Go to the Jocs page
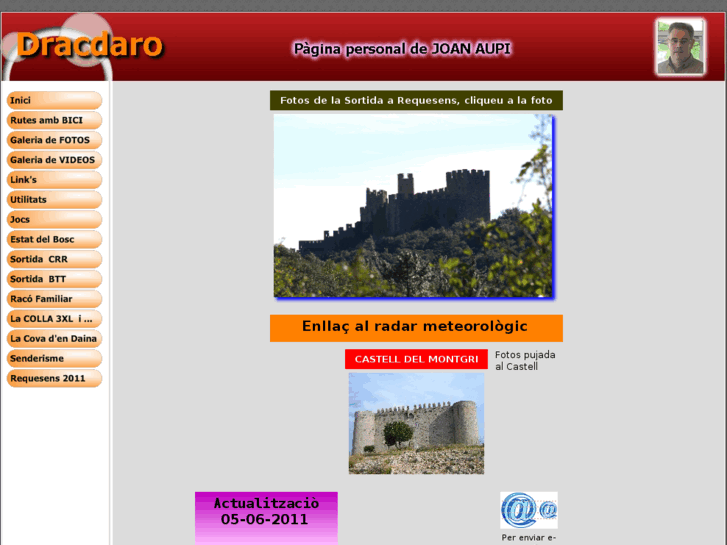This screenshot has height=545, width=727. [x=54, y=220]
